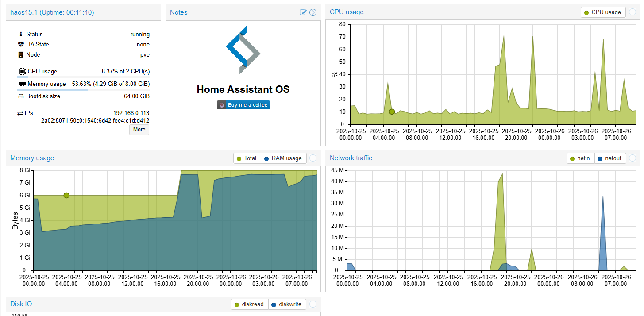Toggle the netout series in Network traffic
The image size is (644, 316).
pyautogui.click(x=610, y=158)
